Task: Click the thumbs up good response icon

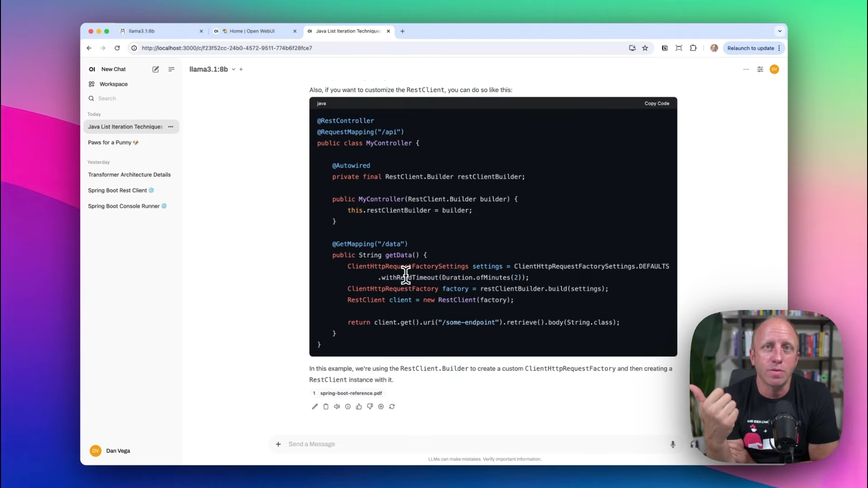Action: (x=359, y=407)
